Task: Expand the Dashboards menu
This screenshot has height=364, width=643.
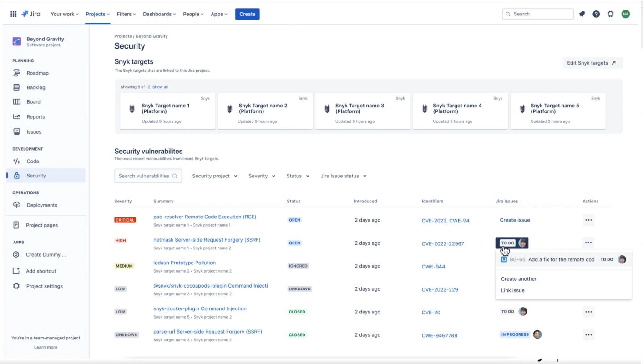Action: point(159,14)
